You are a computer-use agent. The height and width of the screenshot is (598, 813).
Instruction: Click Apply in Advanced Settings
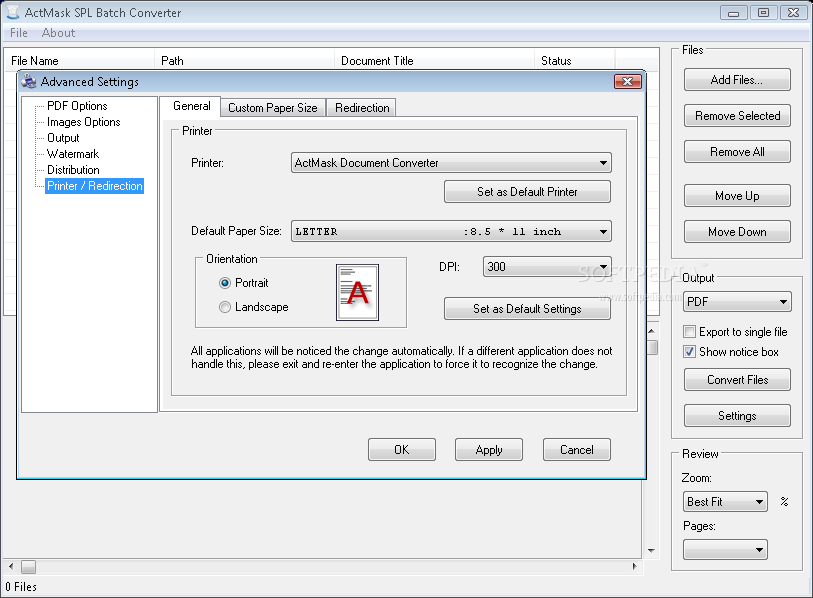click(489, 450)
